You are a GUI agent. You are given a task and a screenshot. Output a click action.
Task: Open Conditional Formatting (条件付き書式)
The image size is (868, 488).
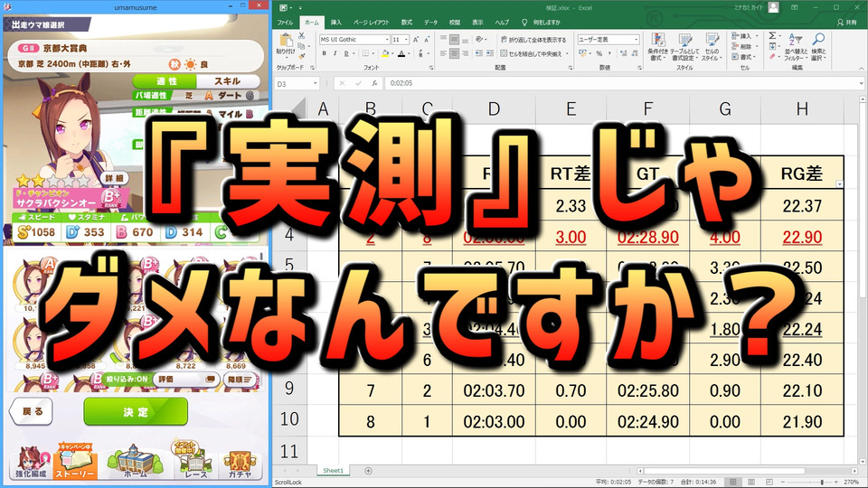point(657,46)
